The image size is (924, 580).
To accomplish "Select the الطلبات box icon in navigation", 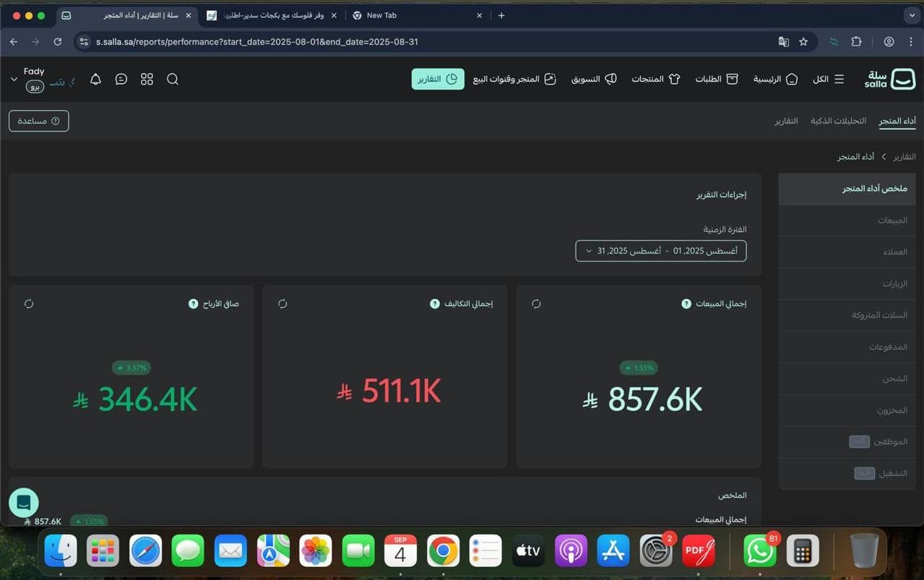I will 733,79.
